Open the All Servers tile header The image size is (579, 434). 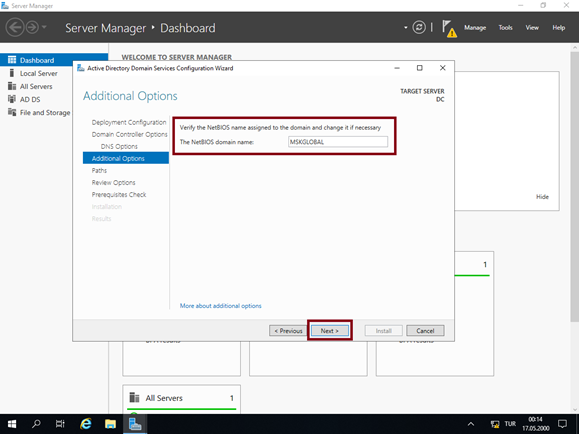pos(181,398)
